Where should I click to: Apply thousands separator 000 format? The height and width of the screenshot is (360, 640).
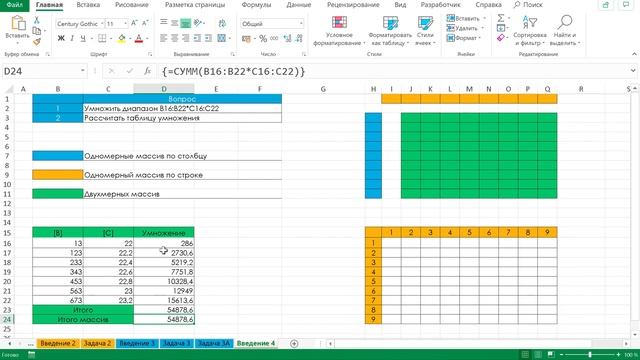coord(274,38)
